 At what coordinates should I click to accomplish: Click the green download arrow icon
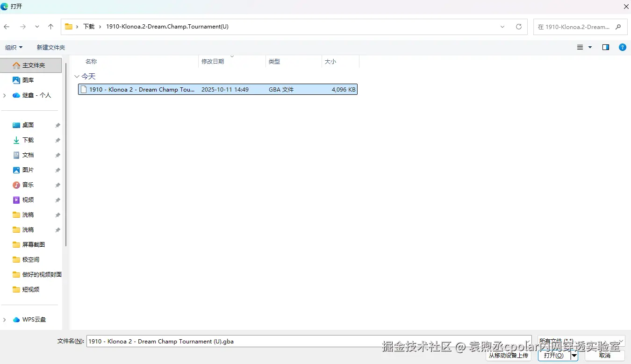tap(16, 140)
